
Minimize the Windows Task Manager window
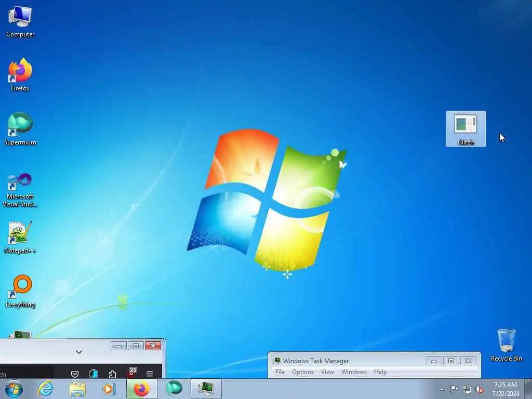pos(434,361)
